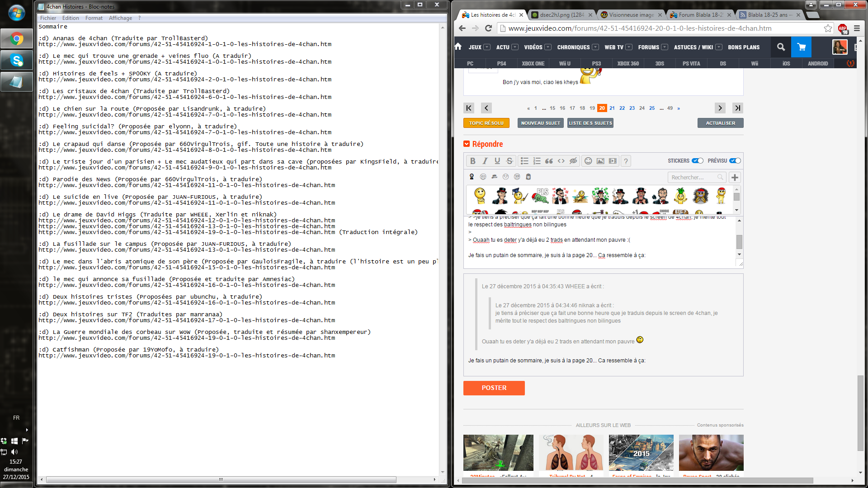
Task: Insert a quote block icon
Action: point(549,161)
